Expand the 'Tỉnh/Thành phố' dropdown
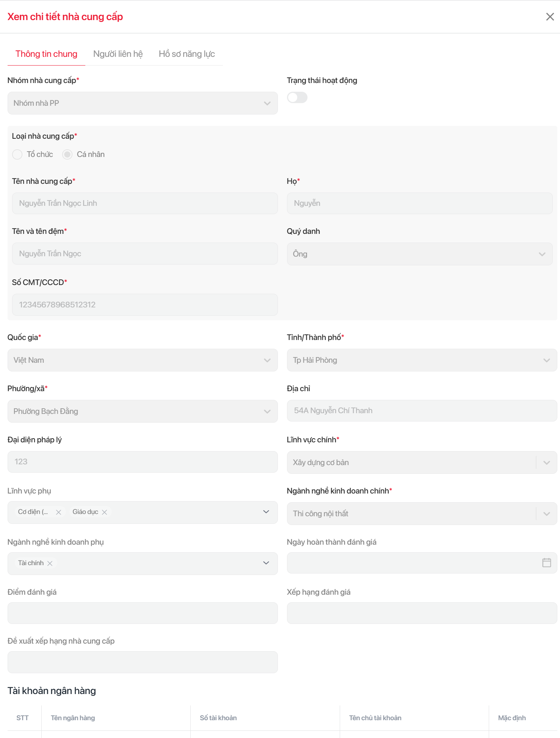 coord(422,360)
